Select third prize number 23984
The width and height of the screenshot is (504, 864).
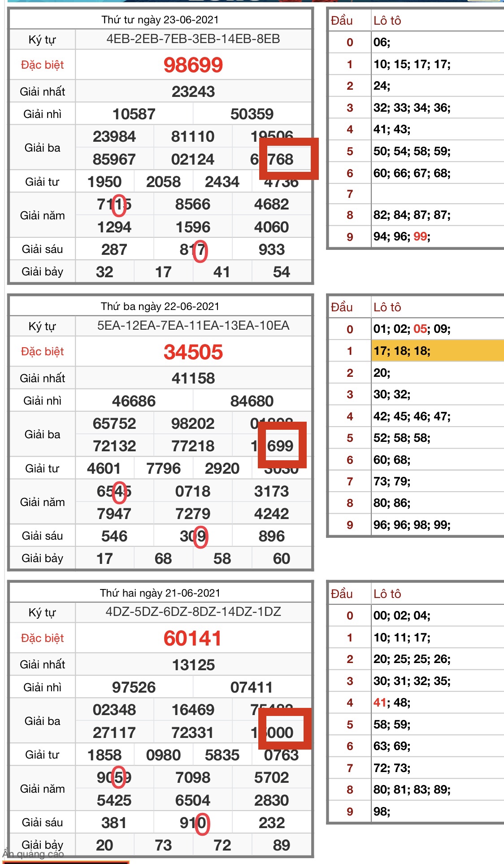click(114, 136)
